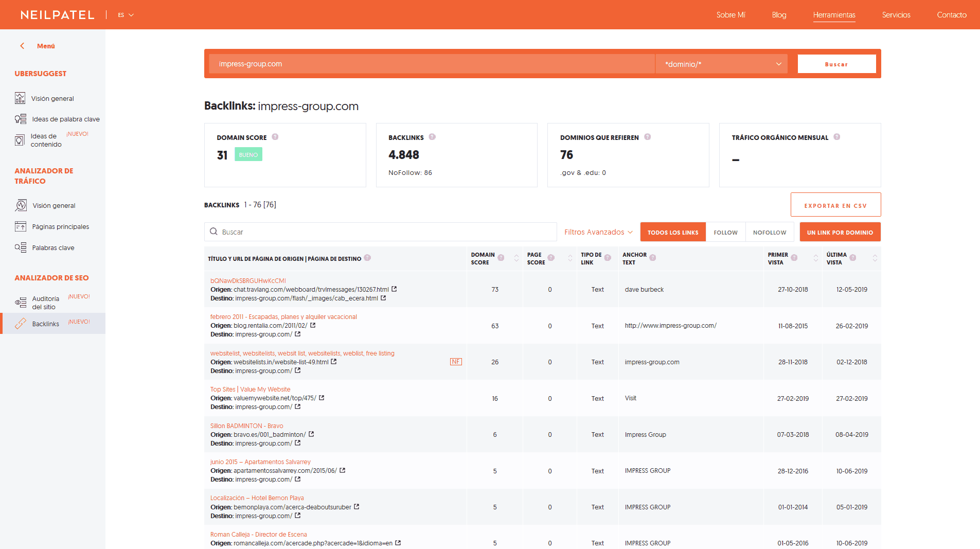
Task: Click the magnifier icon in the Buscar field
Action: click(x=213, y=232)
